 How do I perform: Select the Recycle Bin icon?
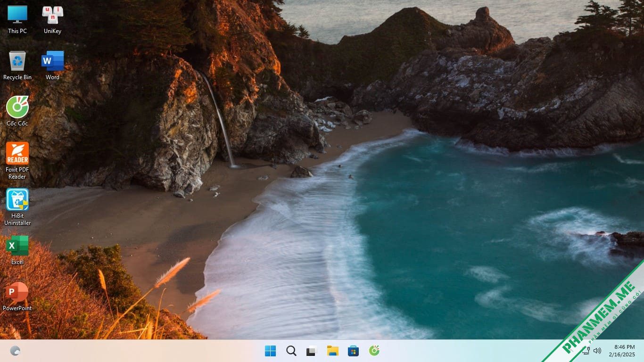17,66
